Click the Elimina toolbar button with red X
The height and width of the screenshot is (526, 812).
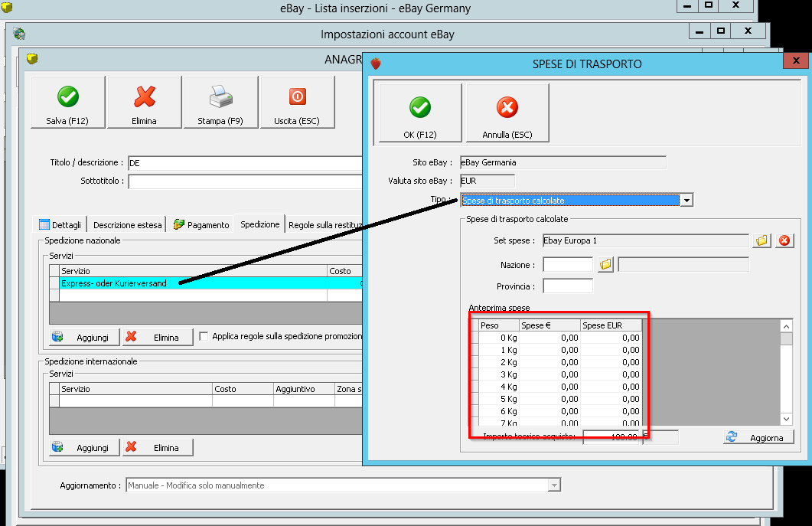pyautogui.click(x=145, y=102)
